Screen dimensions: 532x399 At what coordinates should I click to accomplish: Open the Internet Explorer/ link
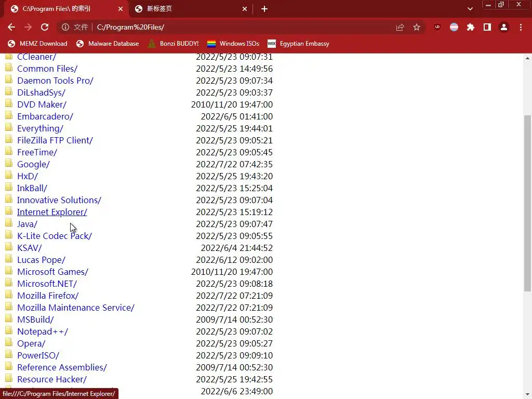[52, 212]
